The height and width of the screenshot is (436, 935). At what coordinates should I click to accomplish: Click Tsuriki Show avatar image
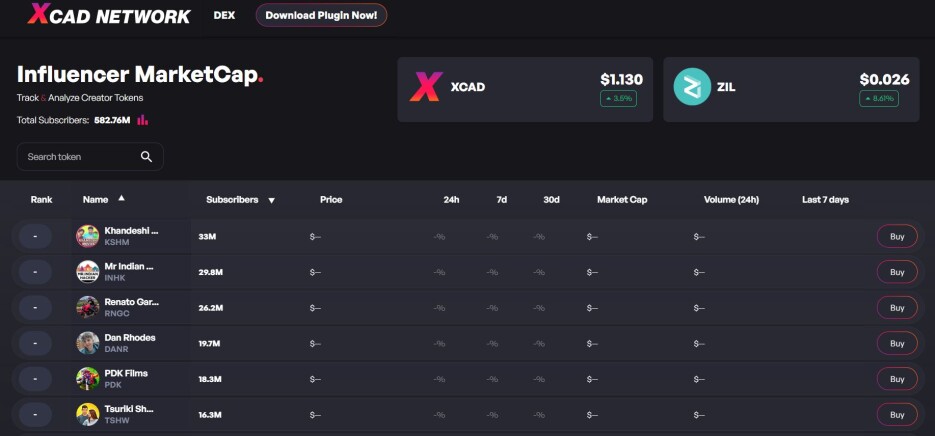click(x=88, y=415)
